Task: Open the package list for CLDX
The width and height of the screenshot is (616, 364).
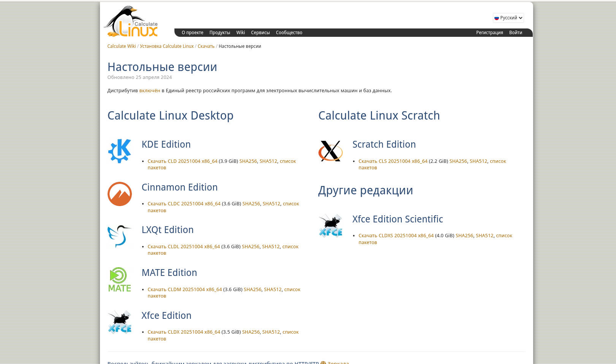Action: tap(290, 332)
